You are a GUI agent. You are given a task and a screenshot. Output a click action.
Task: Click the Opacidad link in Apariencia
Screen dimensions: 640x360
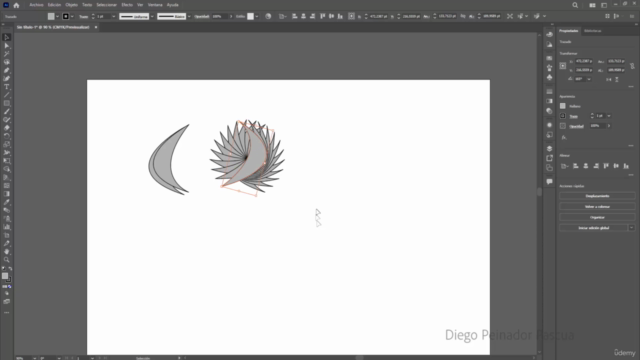coord(576,126)
